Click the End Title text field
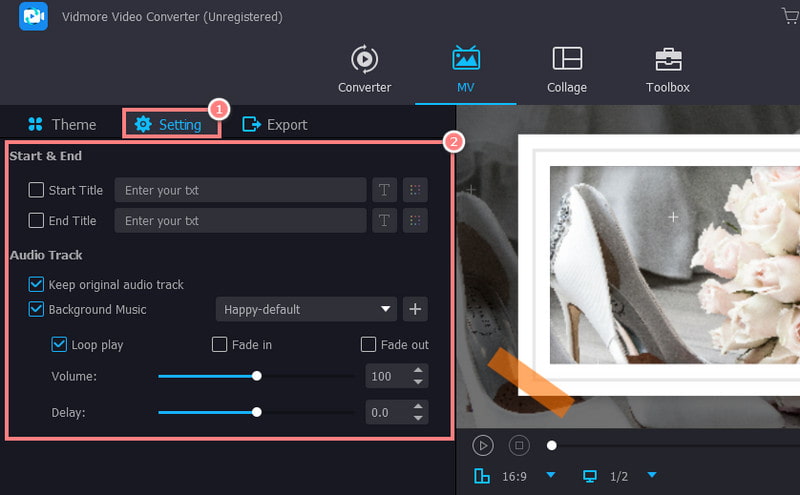Image resolution: width=800 pixels, height=495 pixels. (x=240, y=221)
